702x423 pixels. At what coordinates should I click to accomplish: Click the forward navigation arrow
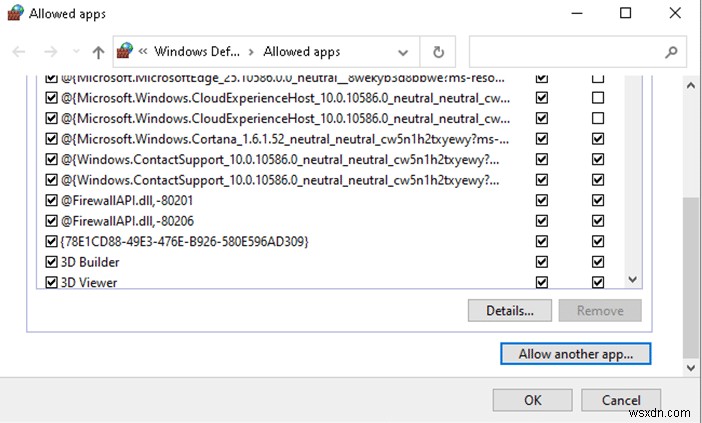pyautogui.click(x=48, y=52)
